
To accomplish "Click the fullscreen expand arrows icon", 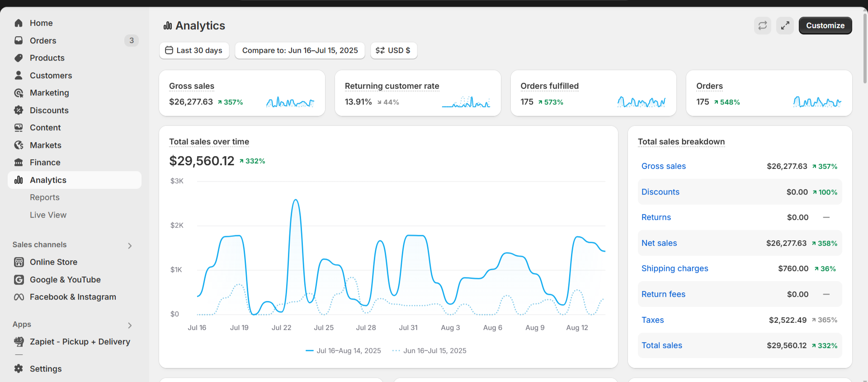I will (785, 25).
